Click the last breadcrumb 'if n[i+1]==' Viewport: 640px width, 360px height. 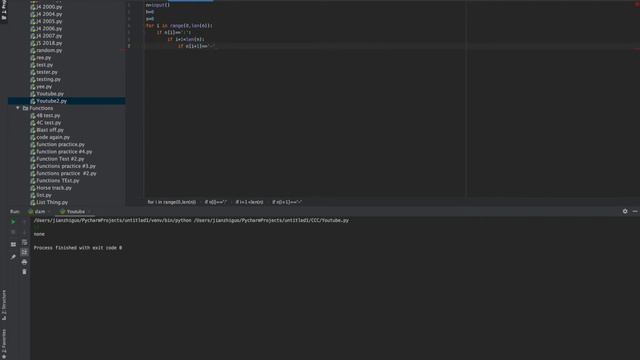[x=287, y=202]
